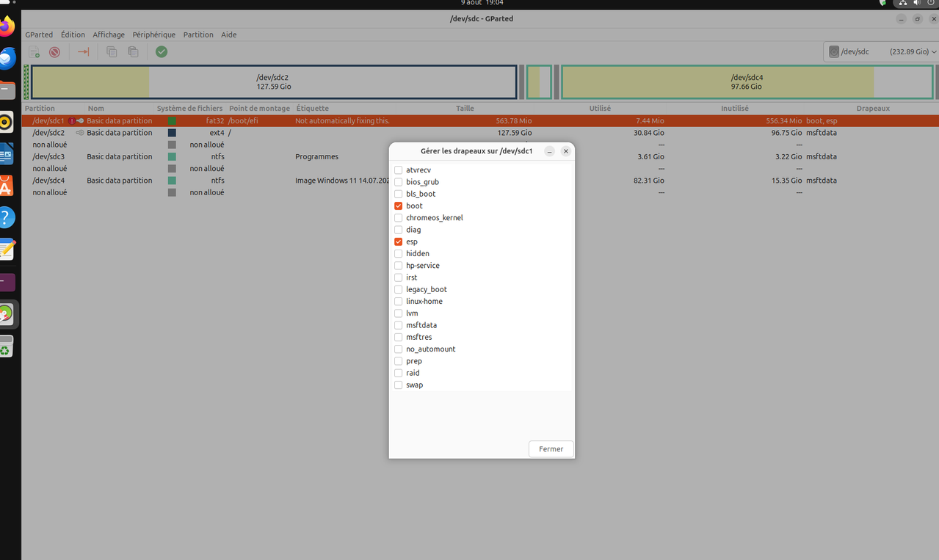
Task: Tick the raid flag checkbox
Action: (399, 374)
